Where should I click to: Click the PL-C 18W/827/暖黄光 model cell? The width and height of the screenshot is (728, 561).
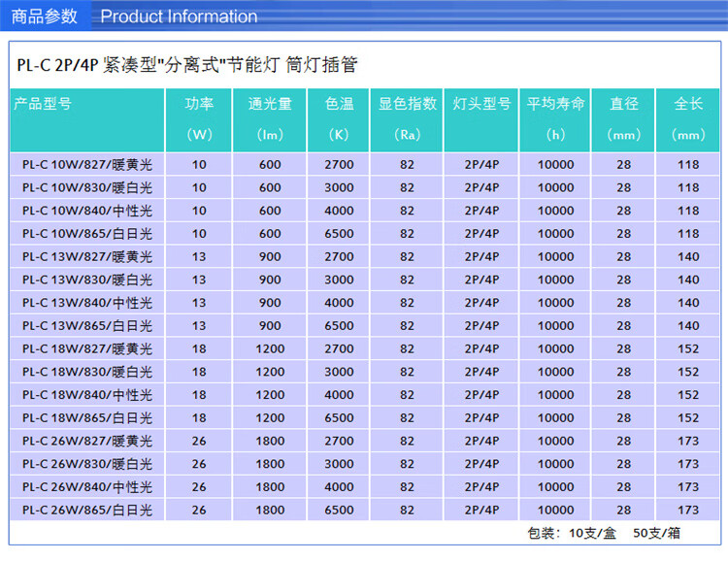(87, 349)
